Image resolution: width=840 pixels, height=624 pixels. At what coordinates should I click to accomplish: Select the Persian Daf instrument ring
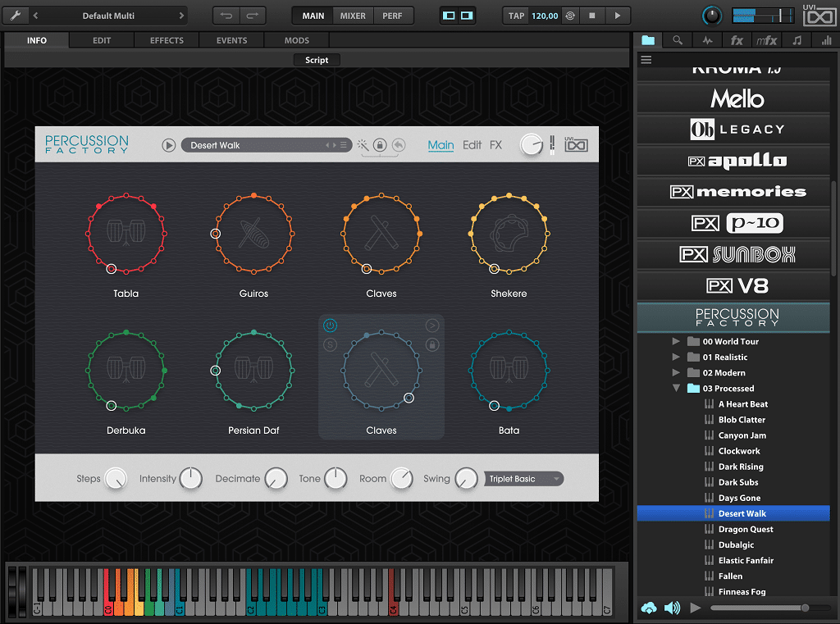[253, 370]
